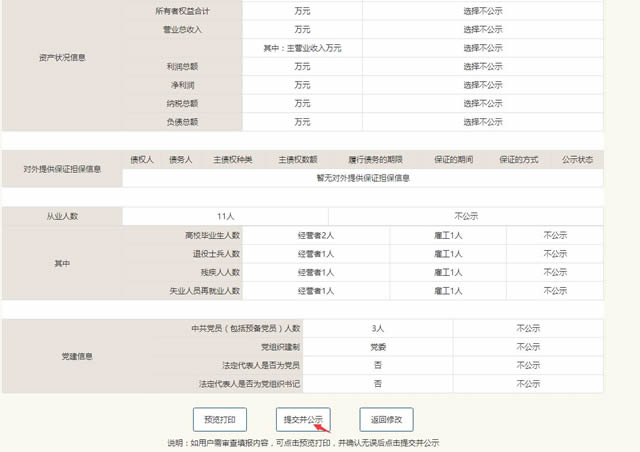Click the 从业人数 label
The width and height of the screenshot is (640, 452).
point(62,216)
